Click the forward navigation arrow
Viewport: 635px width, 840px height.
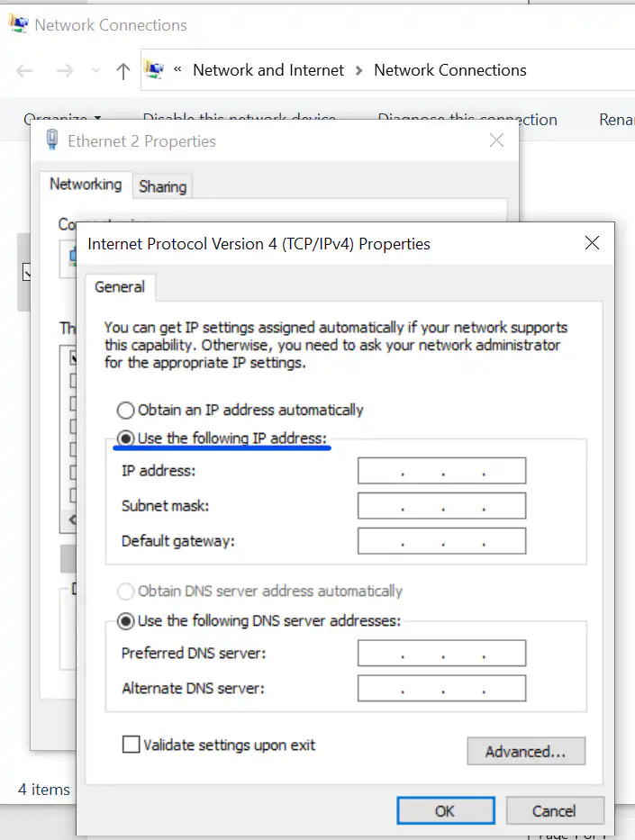coord(64,71)
